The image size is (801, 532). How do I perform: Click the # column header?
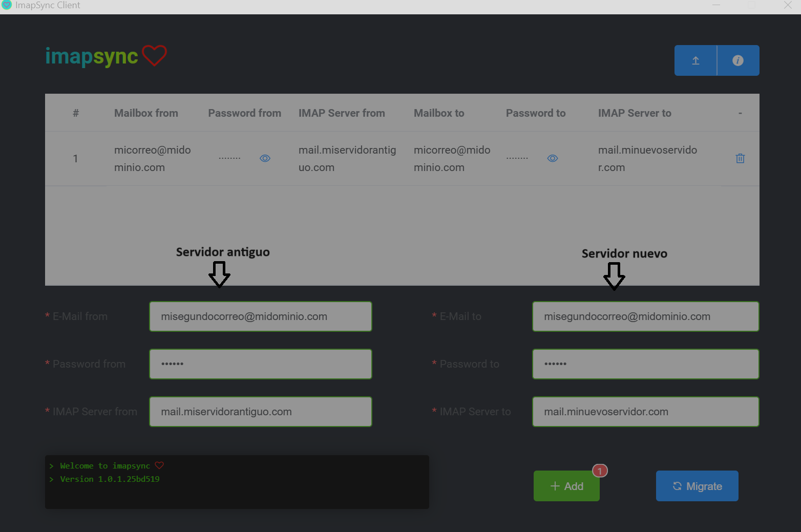(76, 113)
